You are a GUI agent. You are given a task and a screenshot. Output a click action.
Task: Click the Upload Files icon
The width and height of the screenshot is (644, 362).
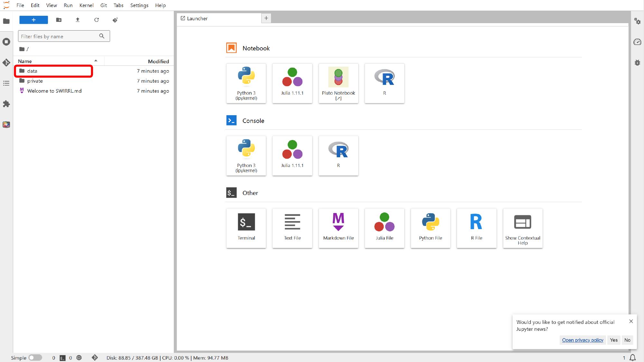[x=78, y=20]
